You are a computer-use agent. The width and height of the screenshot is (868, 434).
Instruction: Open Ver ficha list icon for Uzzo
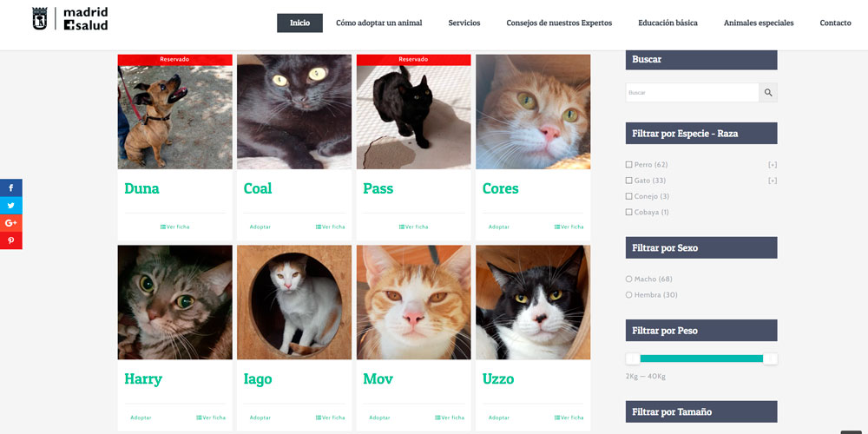557,418
